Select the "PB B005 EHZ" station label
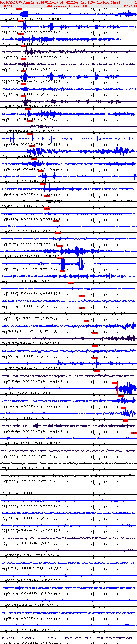 [10, 32]
